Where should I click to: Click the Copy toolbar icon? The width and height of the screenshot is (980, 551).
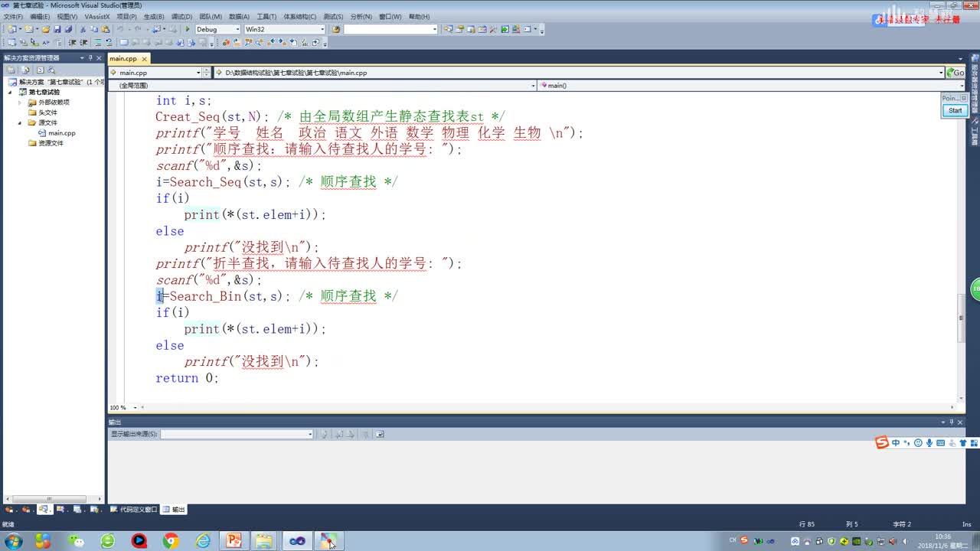93,29
